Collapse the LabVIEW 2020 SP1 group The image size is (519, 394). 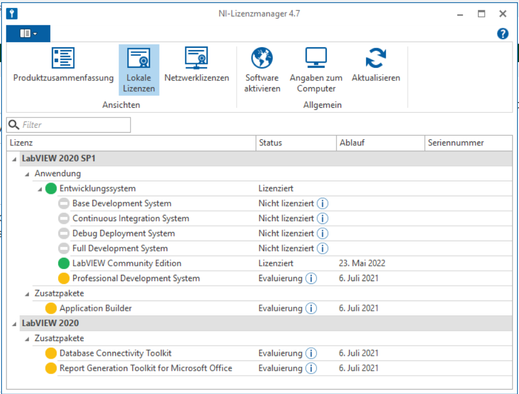pyautogui.click(x=14, y=159)
